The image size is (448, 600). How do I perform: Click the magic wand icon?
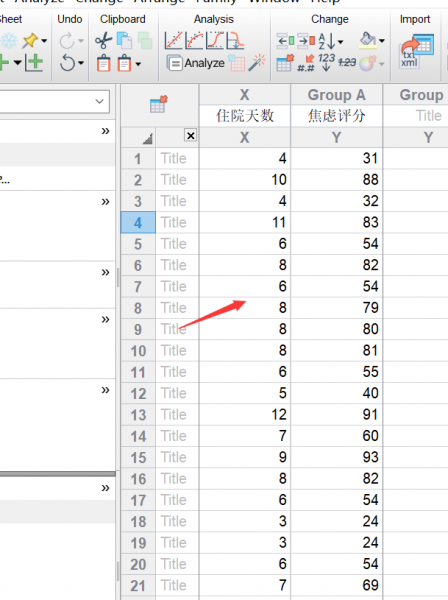[256, 63]
